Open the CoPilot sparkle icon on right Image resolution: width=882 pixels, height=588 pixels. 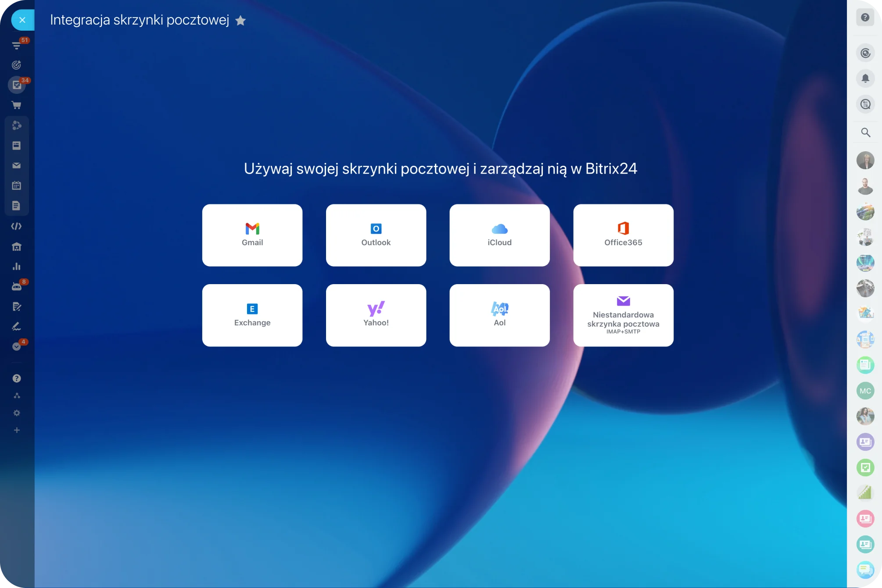[865, 53]
